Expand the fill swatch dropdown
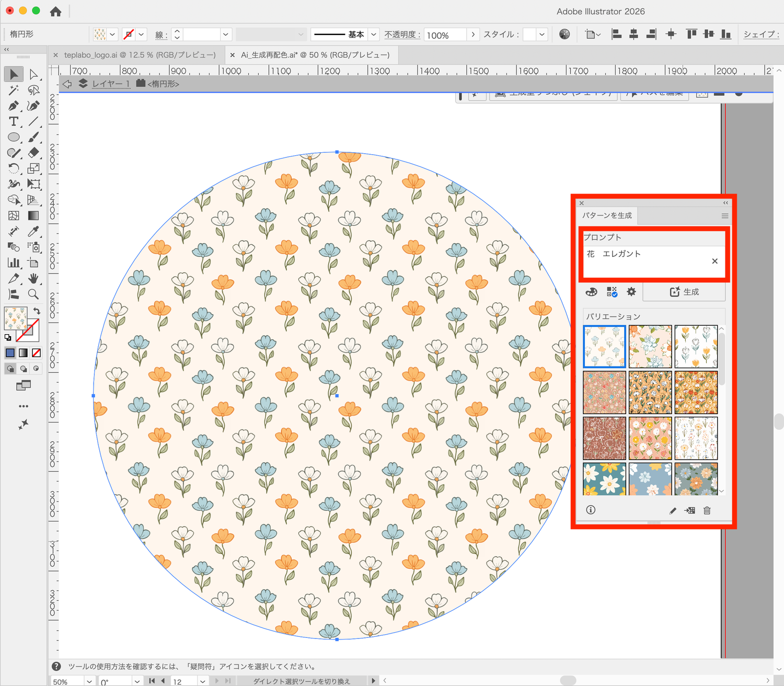The height and width of the screenshot is (686, 784). [x=112, y=35]
